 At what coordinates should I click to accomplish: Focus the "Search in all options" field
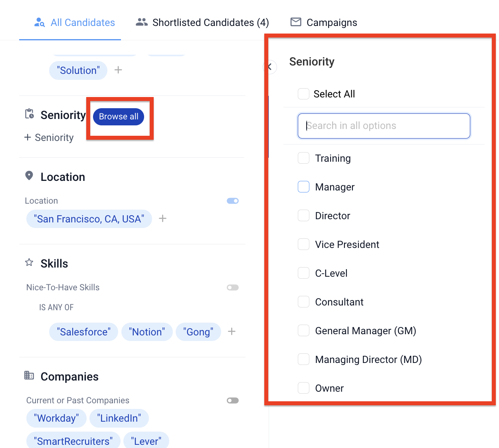(384, 126)
